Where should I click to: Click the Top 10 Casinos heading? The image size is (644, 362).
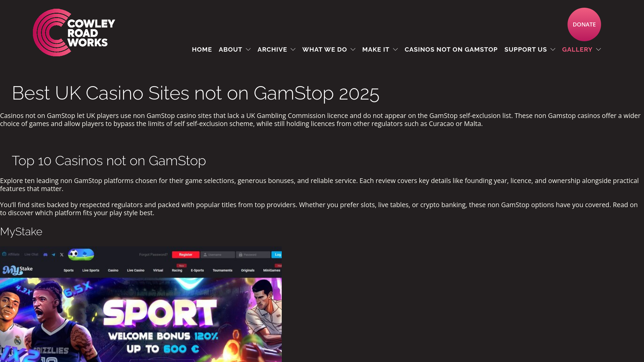pyautogui.click(x=109, y=161)
